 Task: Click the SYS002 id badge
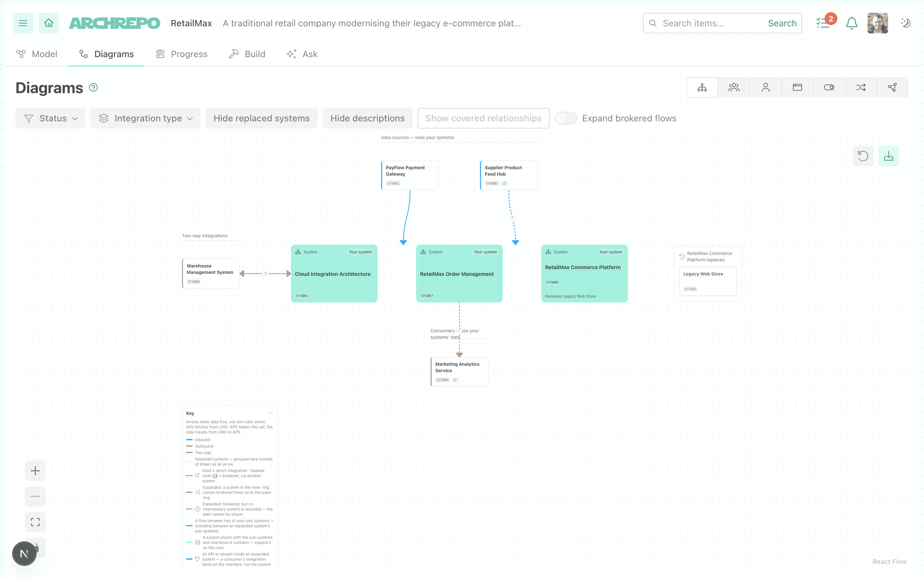pyautogui.click(x=393, y=183)
